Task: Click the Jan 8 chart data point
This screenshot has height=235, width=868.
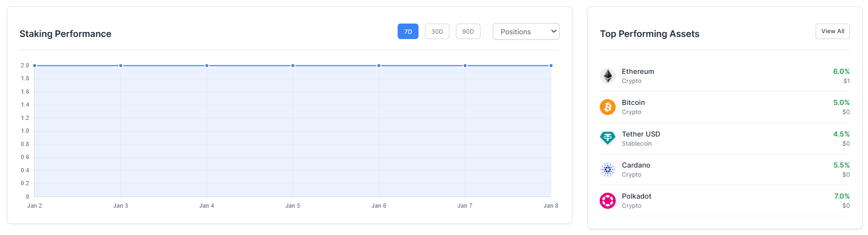Action: (551, 66)
